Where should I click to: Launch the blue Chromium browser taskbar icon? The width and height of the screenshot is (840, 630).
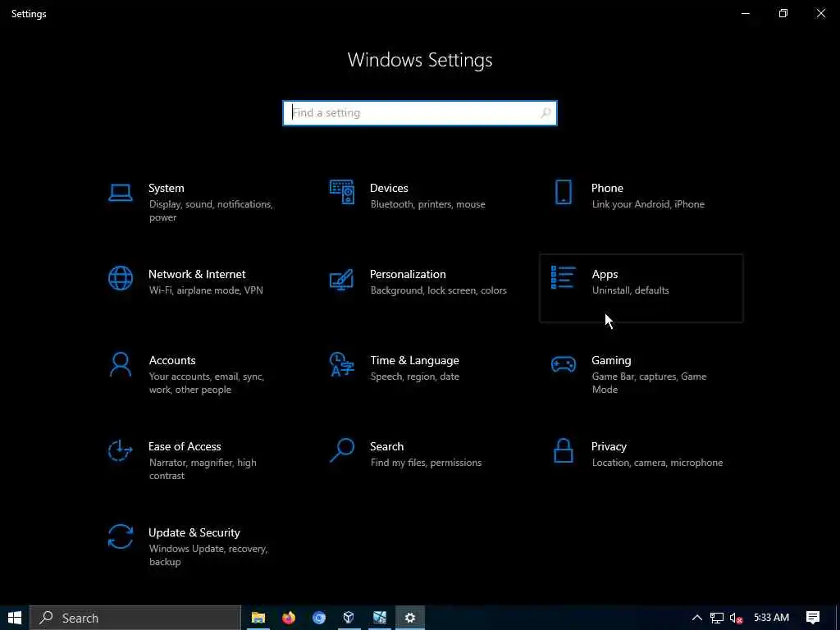pos(319,618)
